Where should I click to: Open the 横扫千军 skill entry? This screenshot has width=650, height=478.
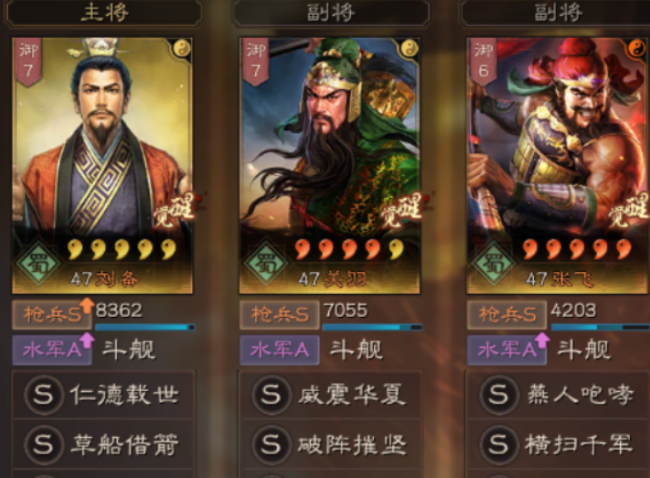(x=559, y=444)
